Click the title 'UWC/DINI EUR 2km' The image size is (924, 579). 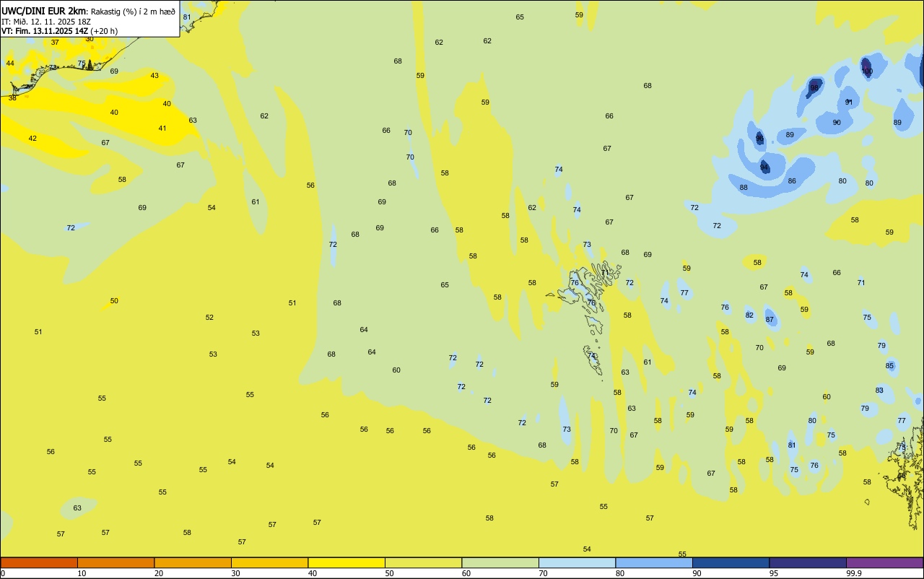tap(43, 11)
